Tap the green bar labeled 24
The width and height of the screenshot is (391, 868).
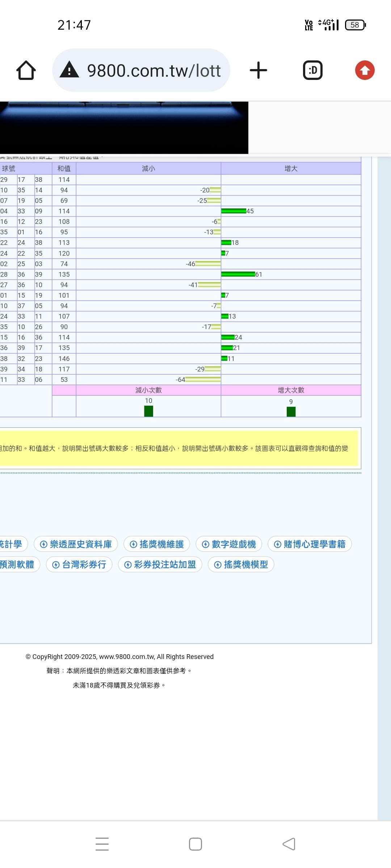point(228,337)
